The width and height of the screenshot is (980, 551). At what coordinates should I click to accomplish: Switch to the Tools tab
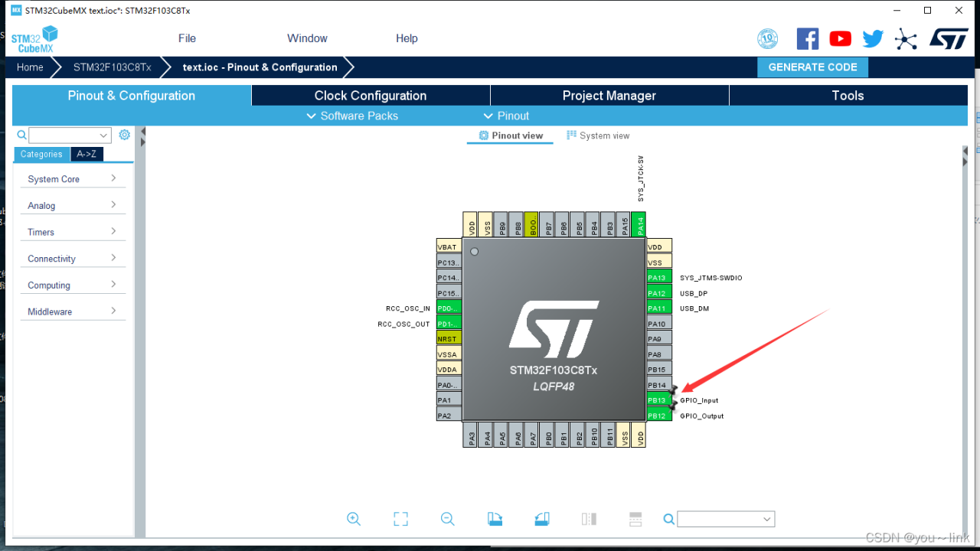[x=848, y=96]
